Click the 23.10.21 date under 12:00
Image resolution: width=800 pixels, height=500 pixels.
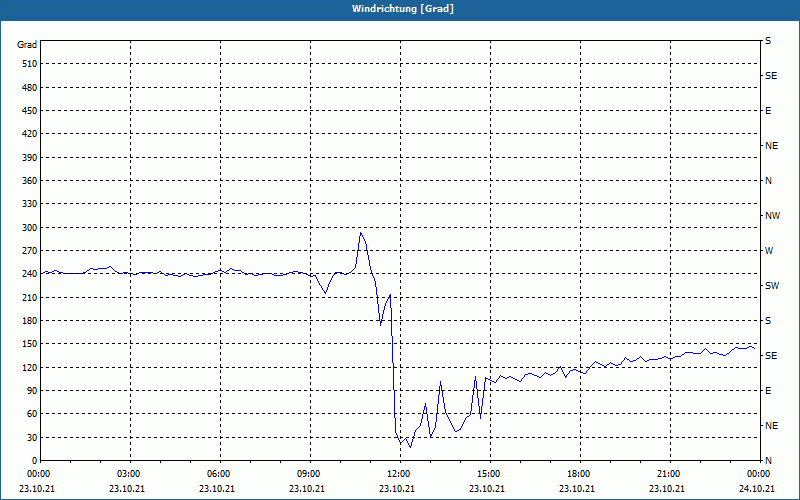click(x=397, y=489)
